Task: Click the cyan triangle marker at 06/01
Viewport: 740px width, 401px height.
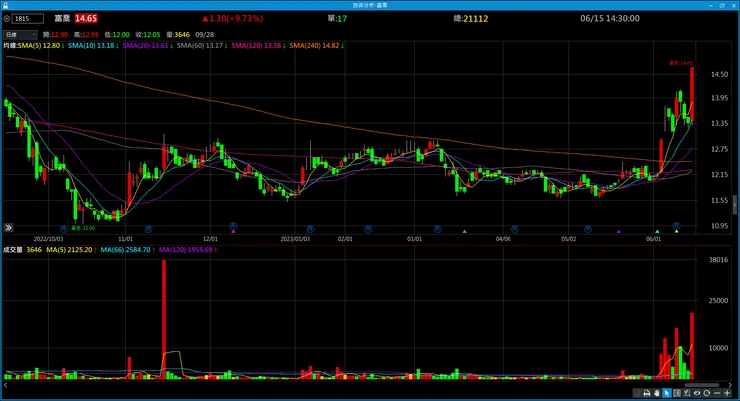Action: 657,232
